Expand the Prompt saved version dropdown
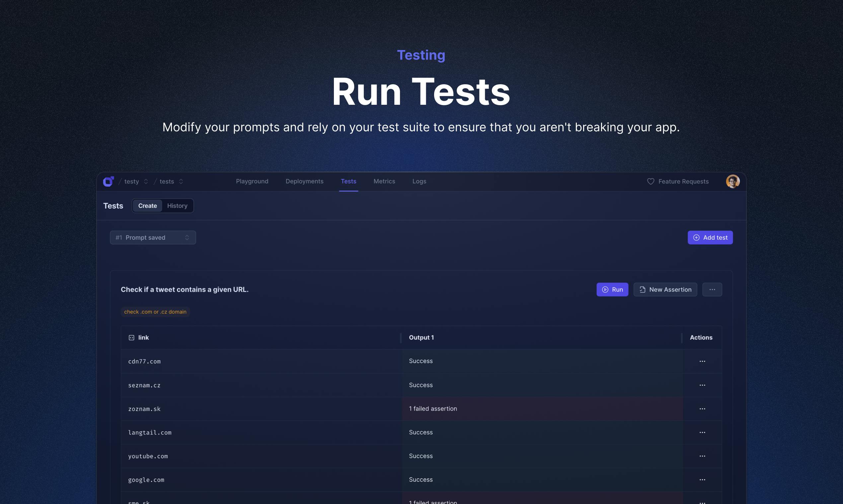This screenshot has width=843, height=504. [153, 237]
